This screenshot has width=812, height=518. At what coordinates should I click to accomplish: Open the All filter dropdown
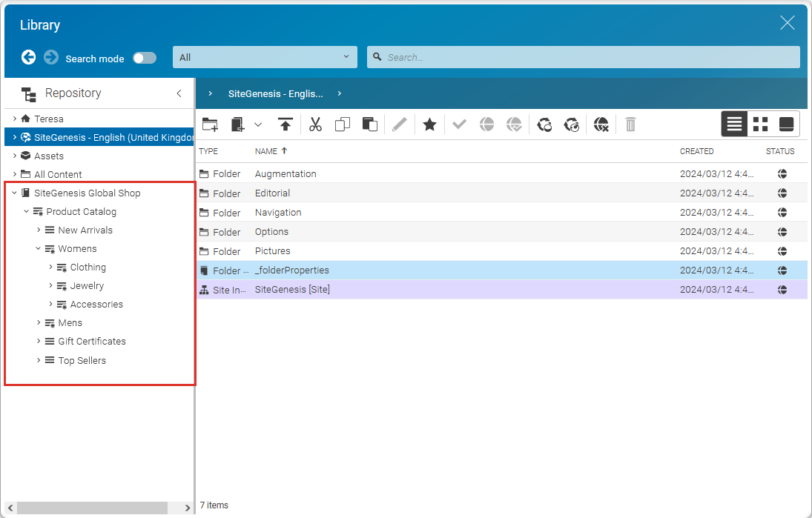pos(265,56)
